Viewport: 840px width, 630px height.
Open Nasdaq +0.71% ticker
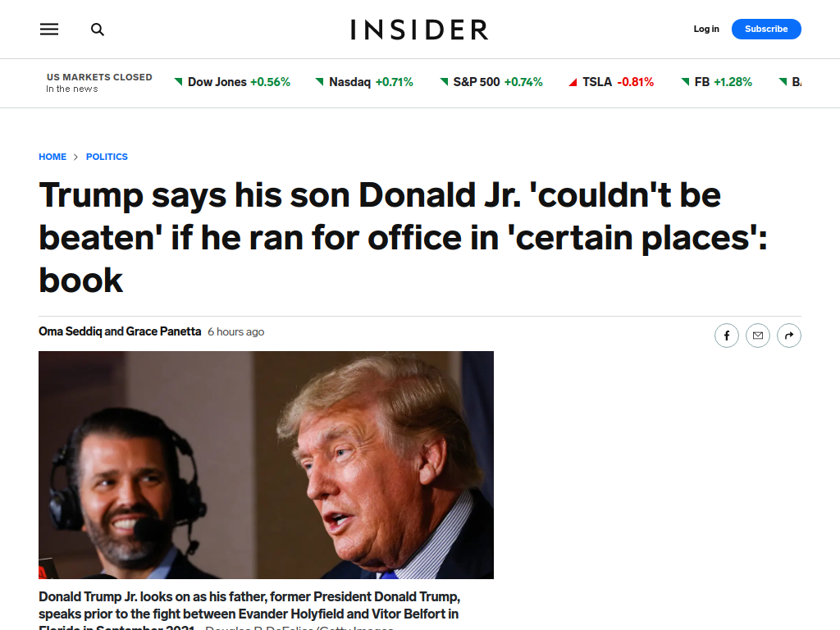tap(364, 82)
